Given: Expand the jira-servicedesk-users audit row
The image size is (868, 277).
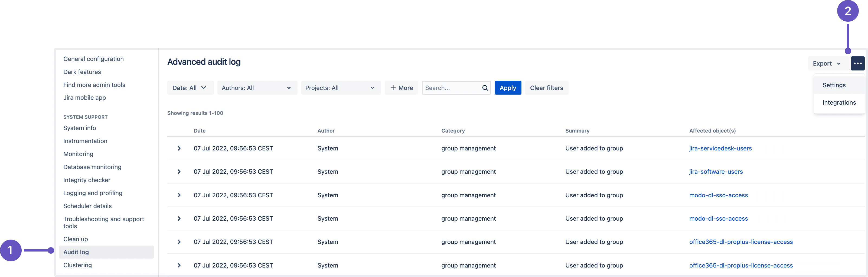Looking at the screenshot, I should [179, 148].
